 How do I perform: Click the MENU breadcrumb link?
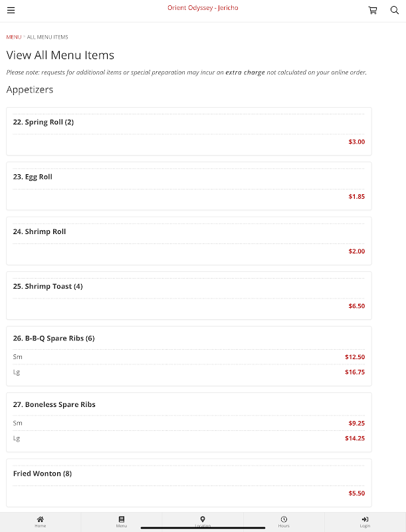click(x=13, y=37)
